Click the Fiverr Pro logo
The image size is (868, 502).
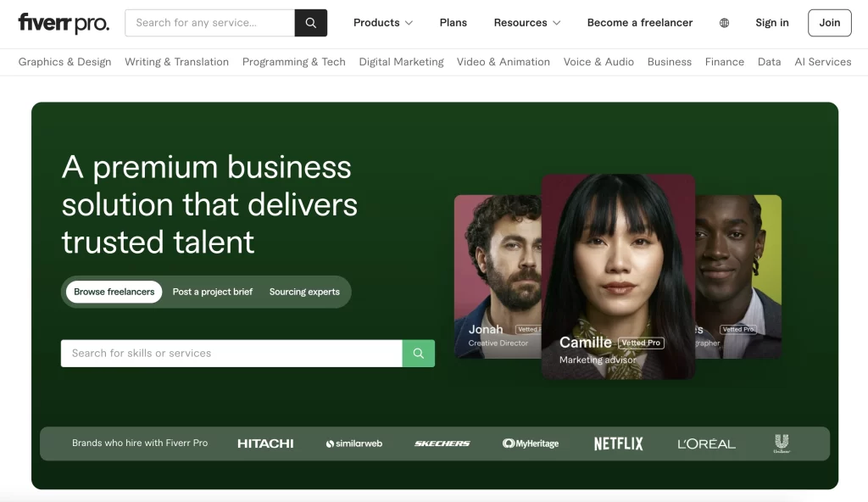click(x=64, y=23)
